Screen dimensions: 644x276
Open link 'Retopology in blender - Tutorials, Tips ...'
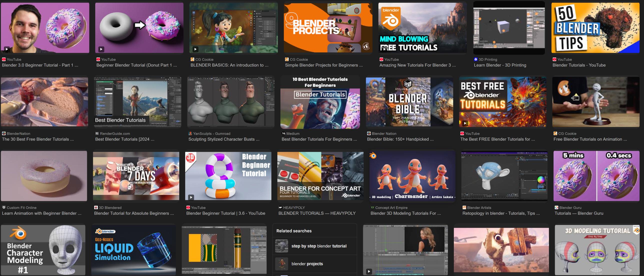(x=501, y=213)
